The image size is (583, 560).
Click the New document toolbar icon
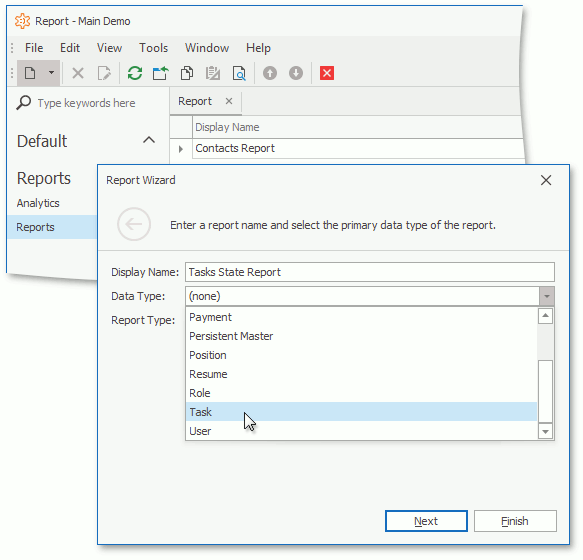[x=30, y=73]
